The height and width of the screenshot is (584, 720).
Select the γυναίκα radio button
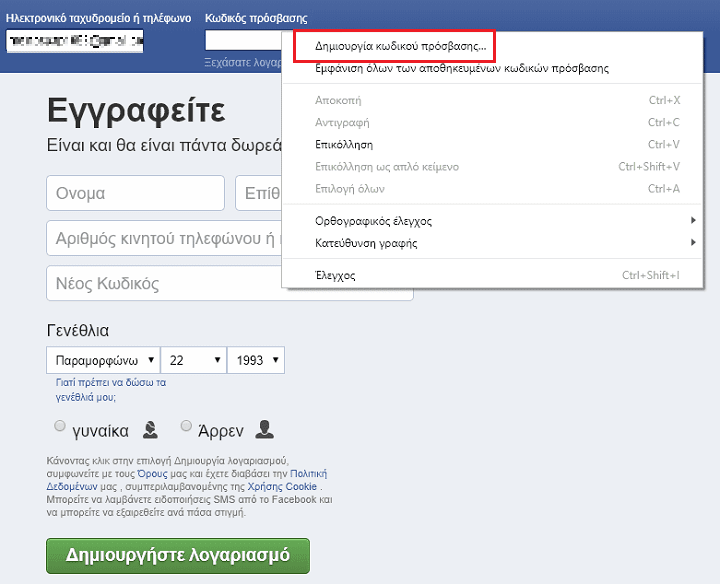[x=60, y=426]
